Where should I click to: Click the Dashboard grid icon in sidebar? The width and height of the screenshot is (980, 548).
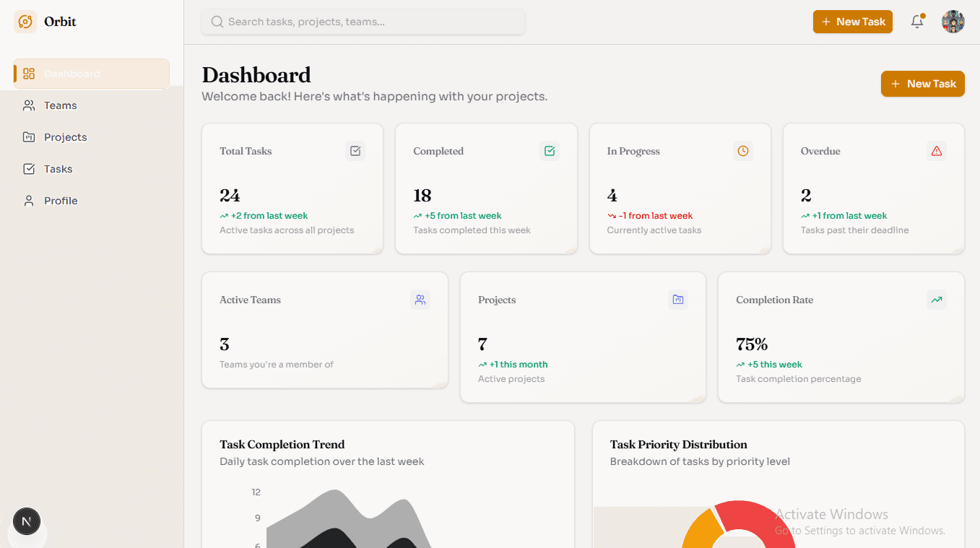click(x=29, y=74)
